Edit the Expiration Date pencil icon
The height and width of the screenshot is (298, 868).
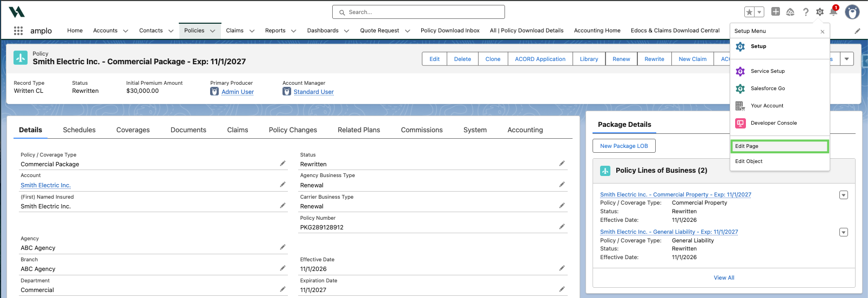[562, 289]
